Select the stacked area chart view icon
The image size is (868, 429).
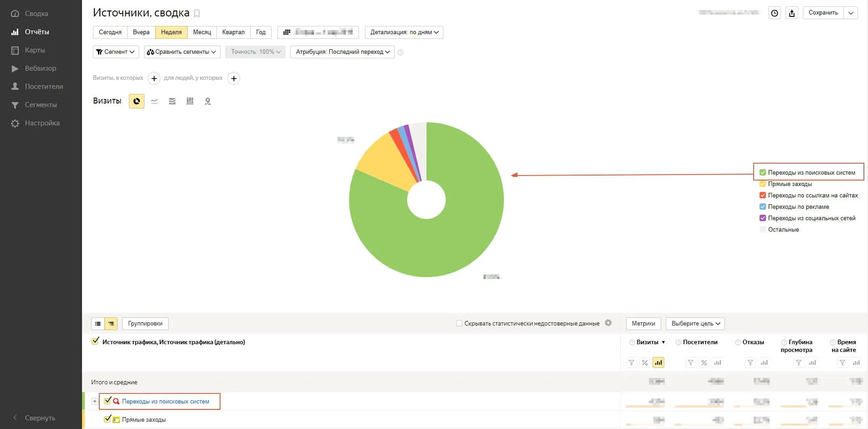pyautogui.click(x=172, y=101)
